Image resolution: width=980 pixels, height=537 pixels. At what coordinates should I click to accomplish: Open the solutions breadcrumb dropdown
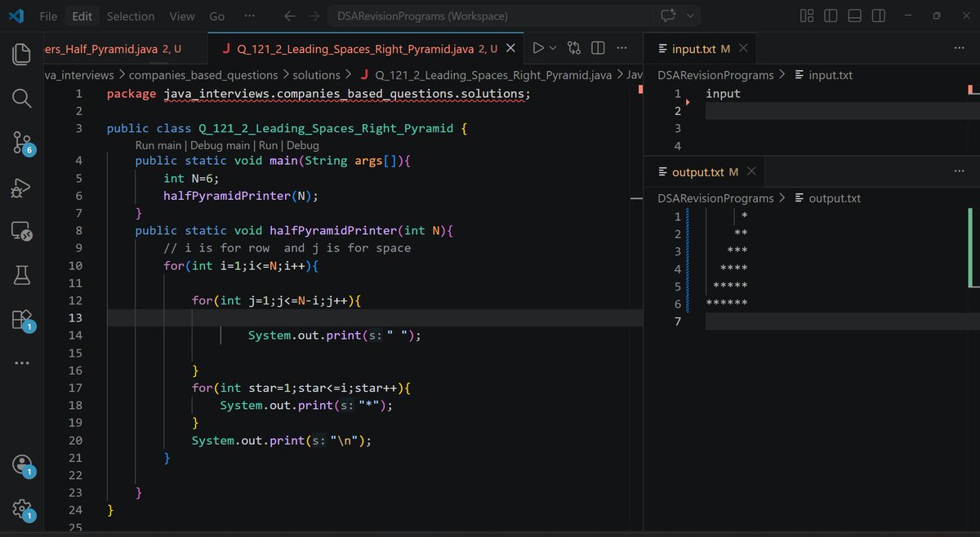[x=316, y=75]
